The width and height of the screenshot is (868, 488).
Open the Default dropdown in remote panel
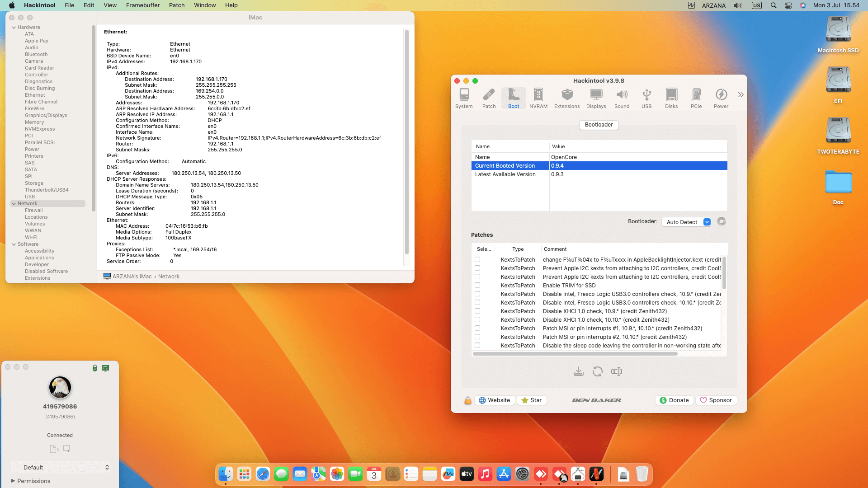[61, 467]
